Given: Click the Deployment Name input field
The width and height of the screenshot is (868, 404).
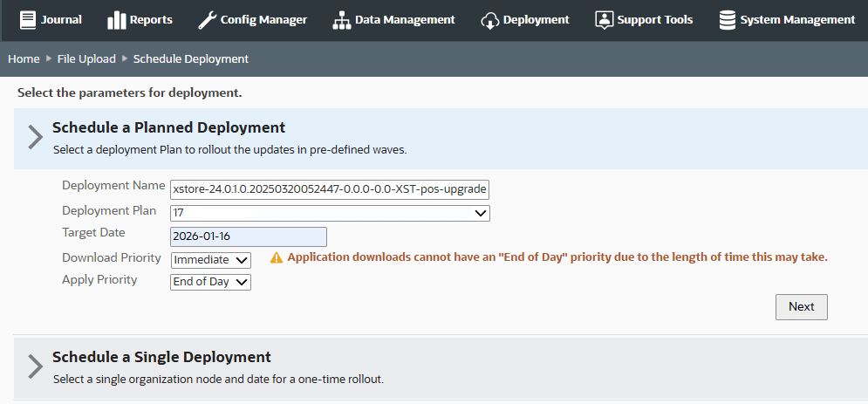Looking at the screenshot, I should (330, 189).
